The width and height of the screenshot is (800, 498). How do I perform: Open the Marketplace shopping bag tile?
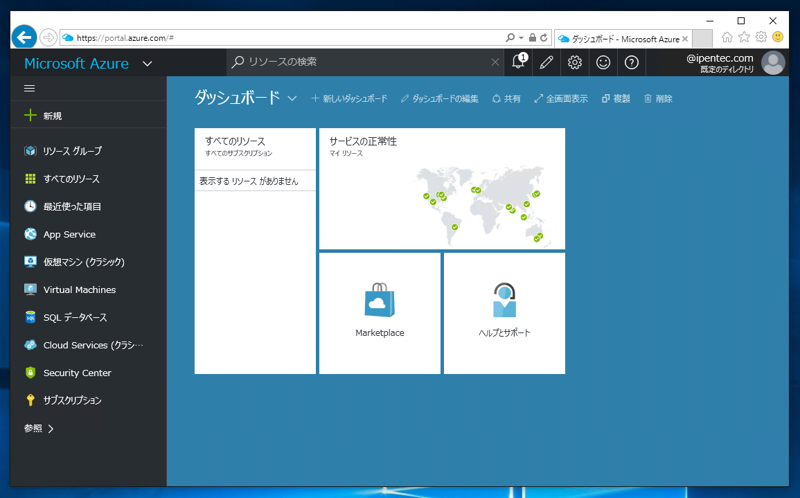coord(380,313)
